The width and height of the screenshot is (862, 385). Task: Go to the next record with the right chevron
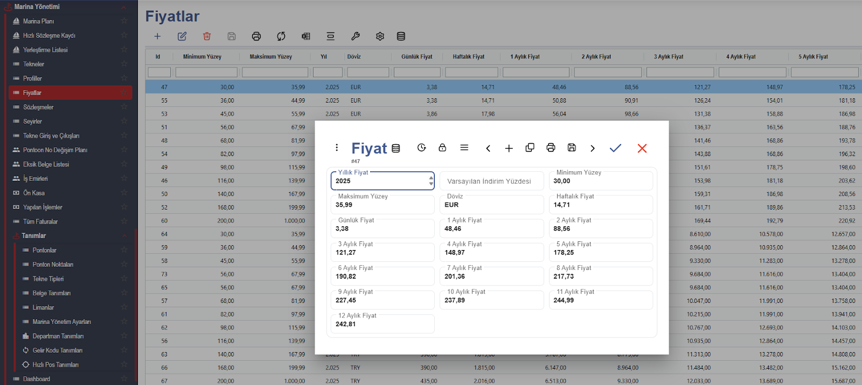592,148
